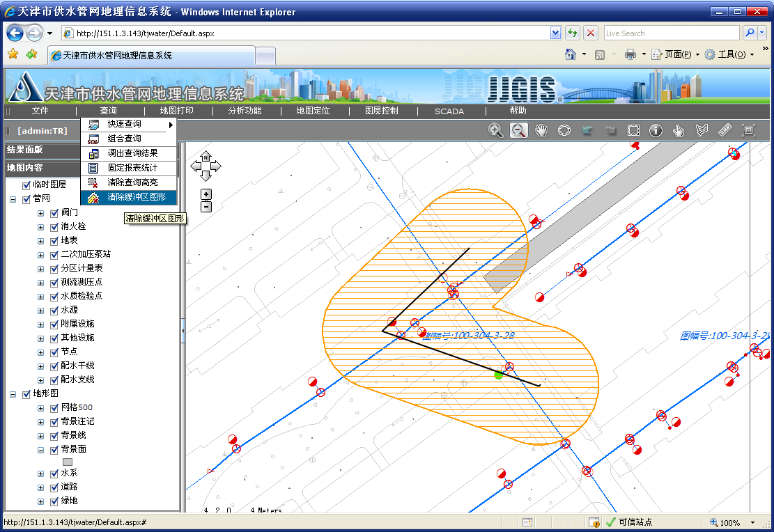
Task: Expand the 网格500 layer node
Action: tap(41, 407)
